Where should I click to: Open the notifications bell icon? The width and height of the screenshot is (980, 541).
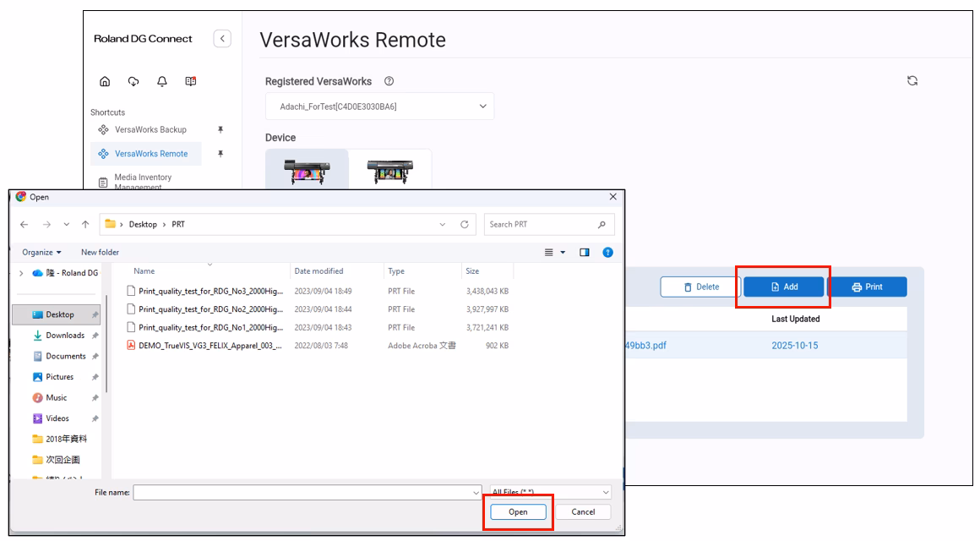pos(162,81)
